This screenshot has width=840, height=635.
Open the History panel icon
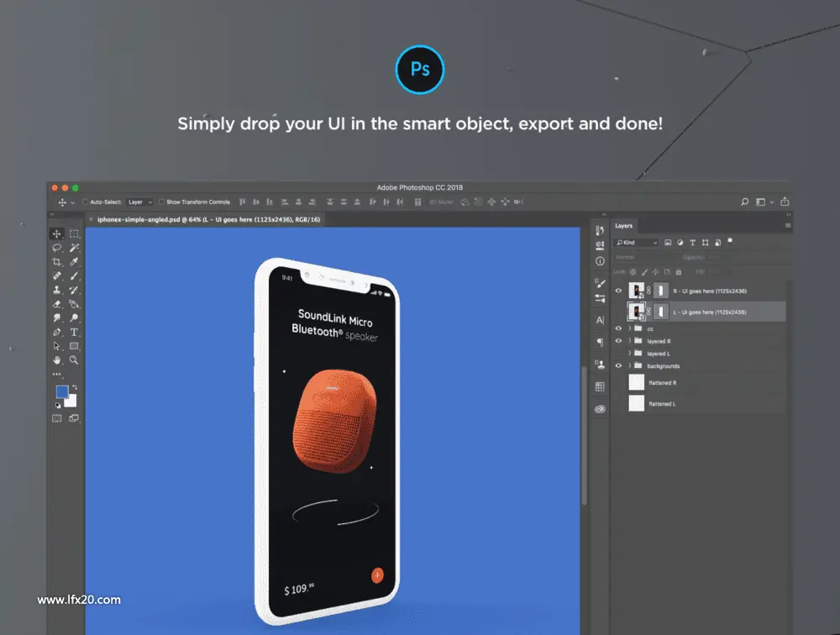pyautogui.click(x=600, y=230)
